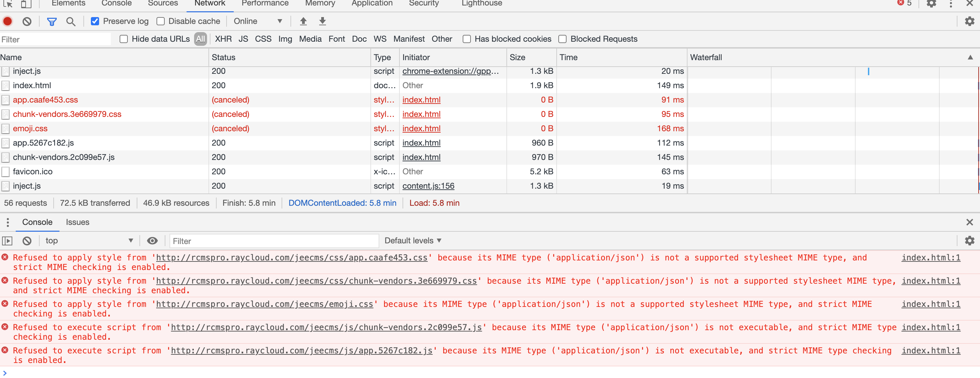Screen dimensions: 980x378
Task: Create live expression with eye icon
Action: pyautogui.click(x=152, y=241)
